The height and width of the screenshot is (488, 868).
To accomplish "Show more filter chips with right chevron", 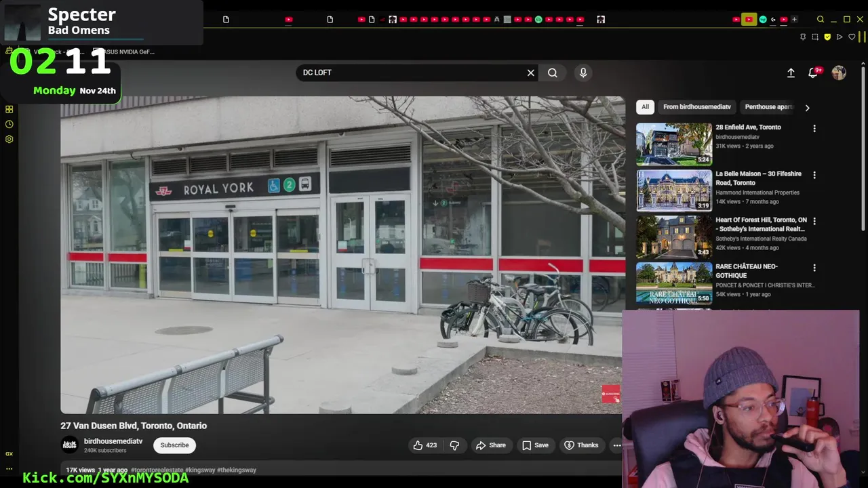I will 807,108.
